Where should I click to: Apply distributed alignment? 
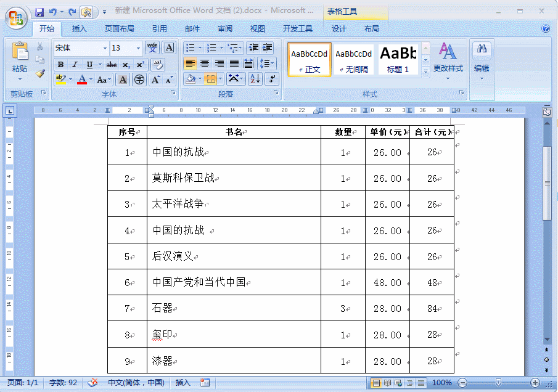248,63
